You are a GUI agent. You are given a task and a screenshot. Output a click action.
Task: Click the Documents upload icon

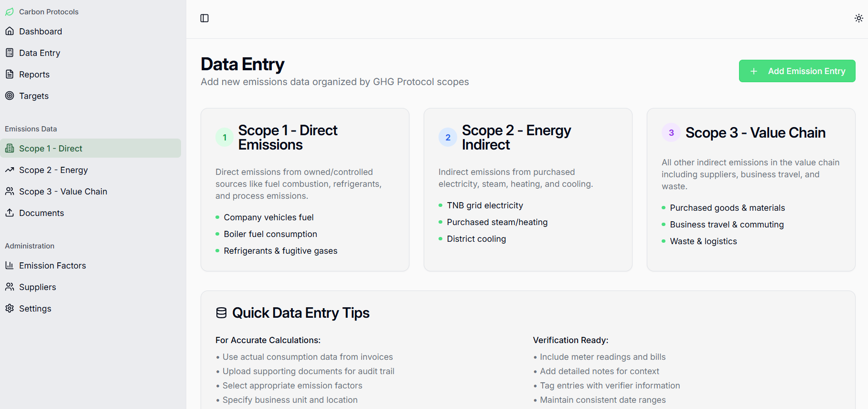tap(10, 213)
